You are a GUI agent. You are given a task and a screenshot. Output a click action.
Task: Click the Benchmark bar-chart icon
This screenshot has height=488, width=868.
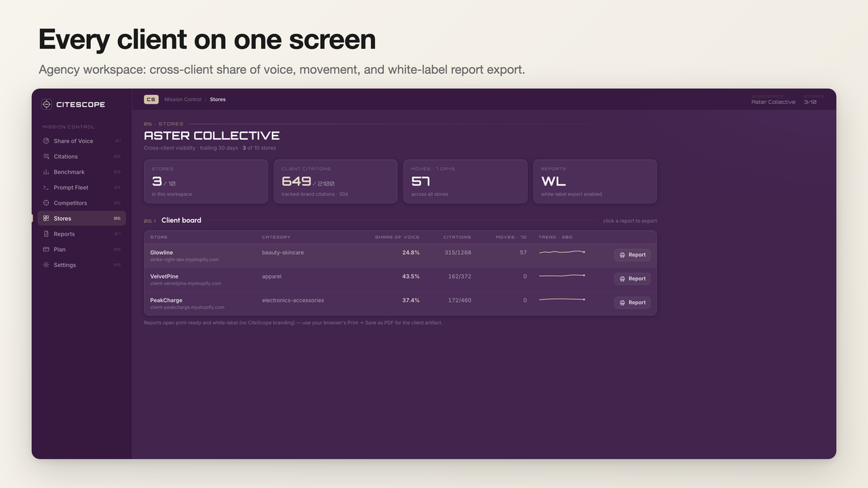46,172
